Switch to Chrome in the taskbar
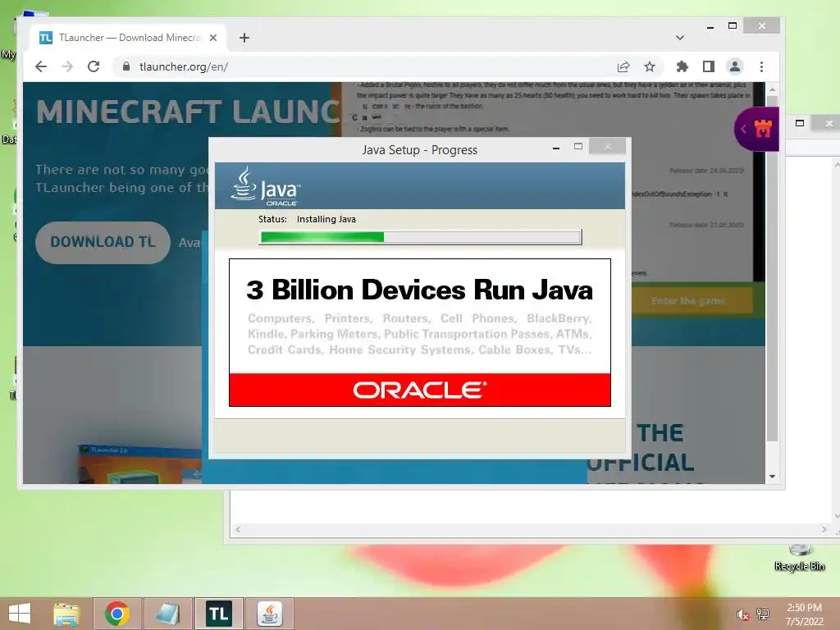Image resolution: width=840 pixels, height=630 pixels. [117, 614]
